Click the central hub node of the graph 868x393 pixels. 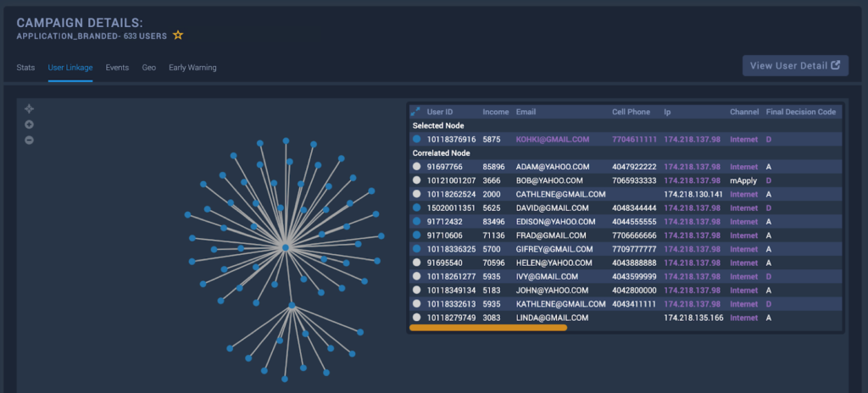[x=286, y=247]
